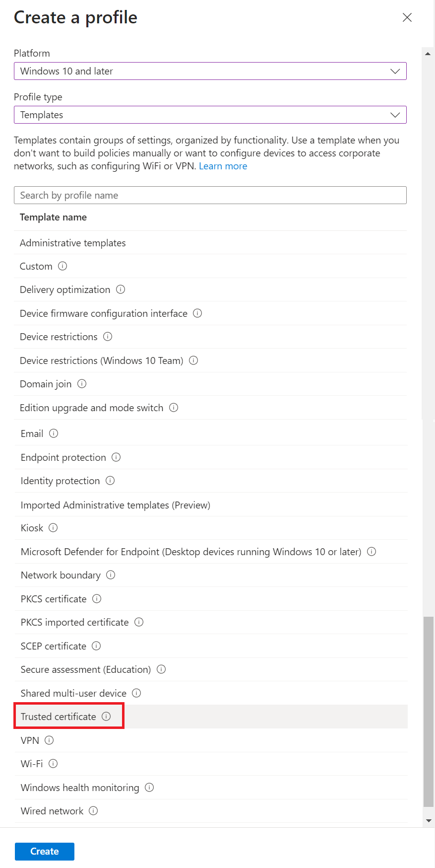
Task: Click the scrollbar down arrow
Action: (x=429, y=821)
